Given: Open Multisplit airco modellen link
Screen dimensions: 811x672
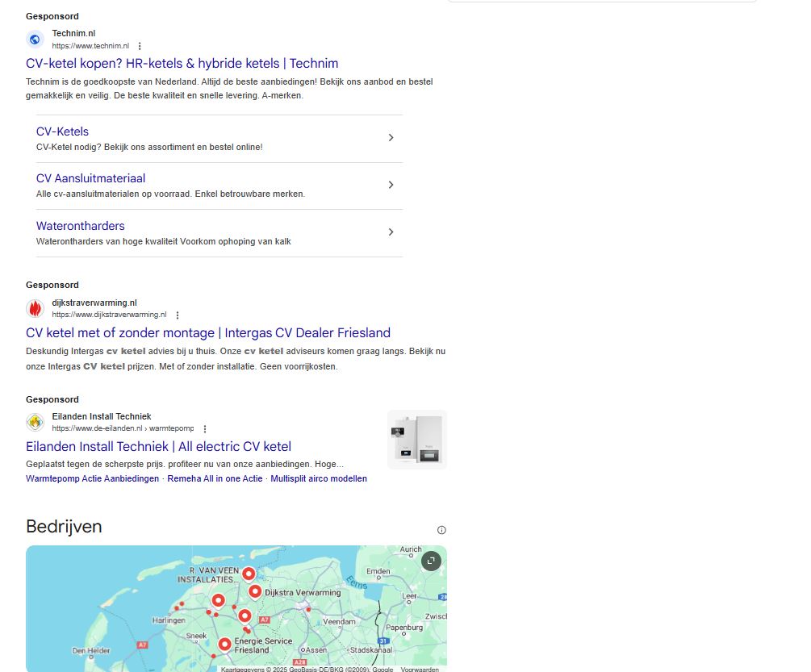Looking at the screenshot, I should click(x=319, y=478).
